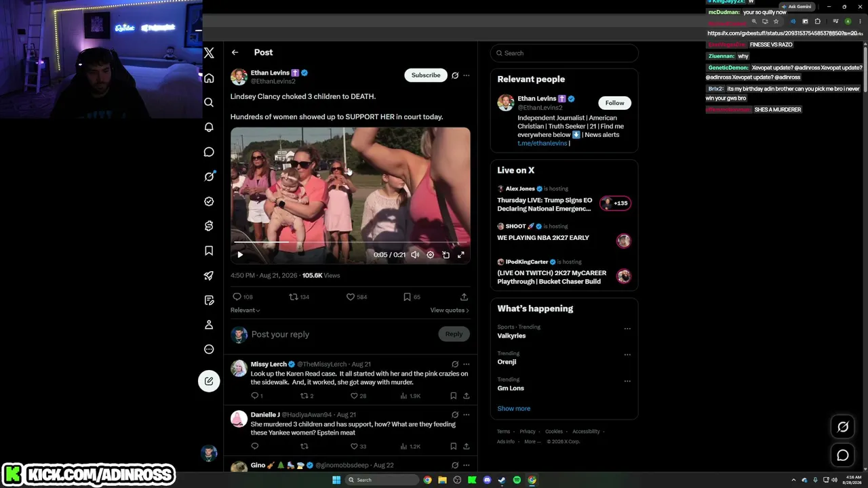
Task: Open the X logo home link
Action: [x=209, y=53]
